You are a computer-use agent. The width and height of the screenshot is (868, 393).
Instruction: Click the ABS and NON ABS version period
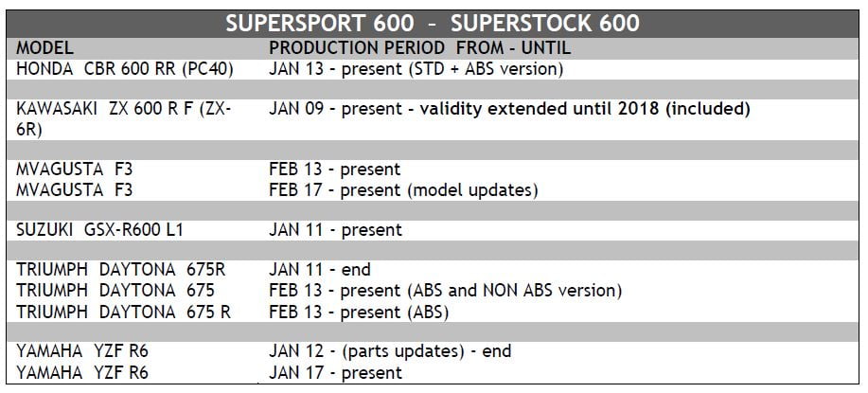coord(445,291)
